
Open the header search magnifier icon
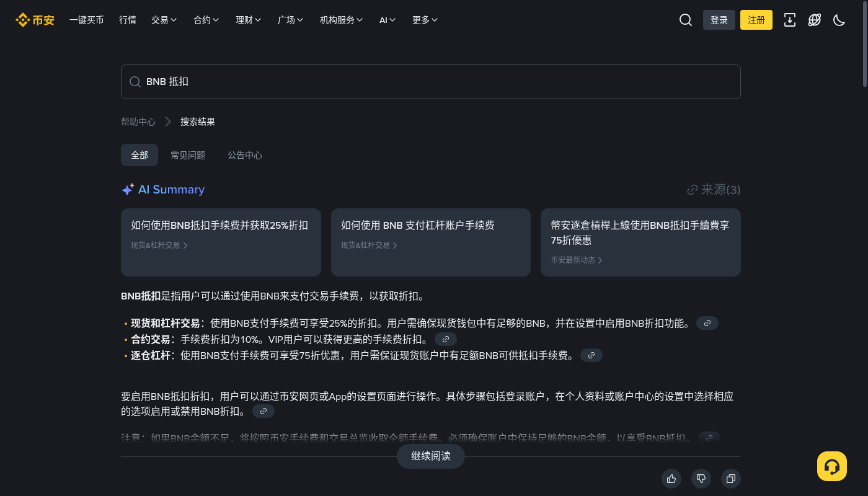pos(686,20)
